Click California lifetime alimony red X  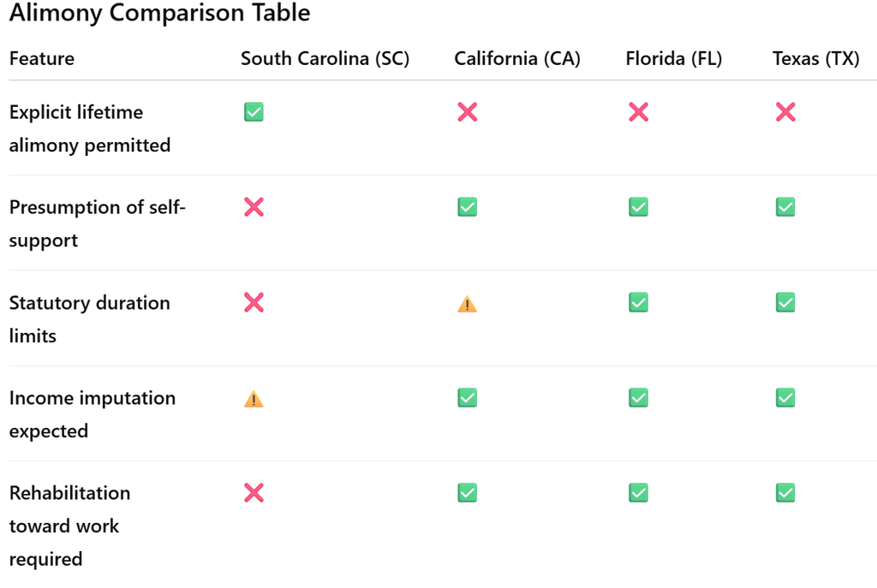467,112
